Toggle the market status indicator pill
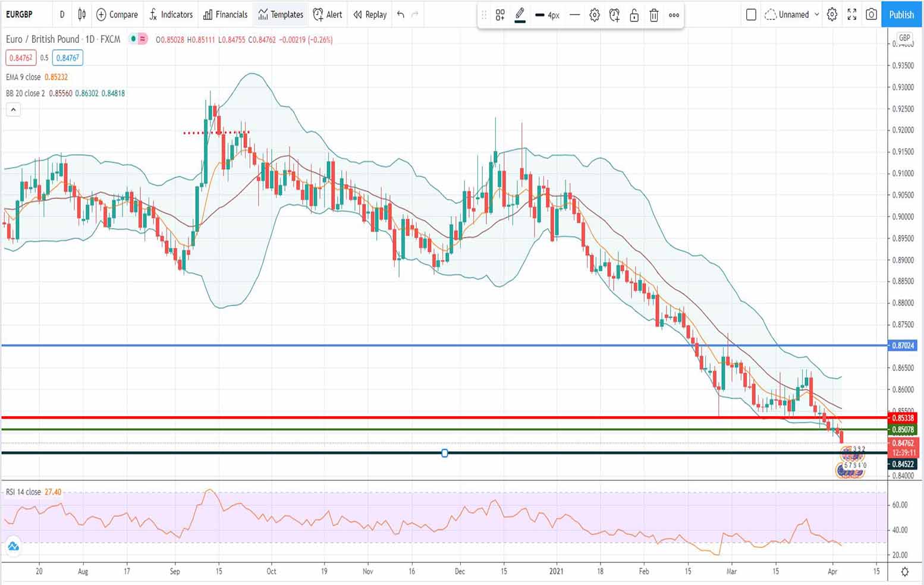Image resolution: width=924 pixels, height=585 pixels. (139, 39)
